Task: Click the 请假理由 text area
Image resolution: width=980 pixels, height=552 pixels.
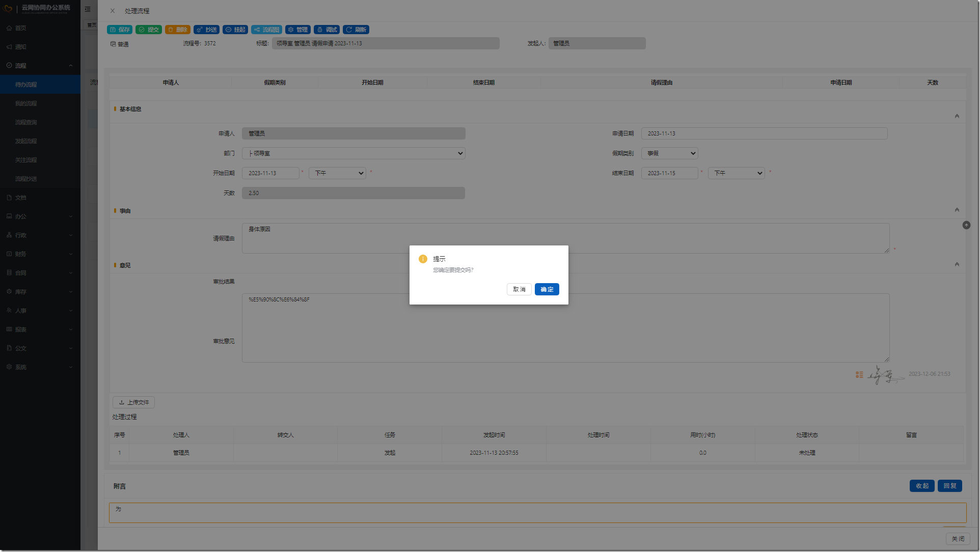Action: [565, 238]
